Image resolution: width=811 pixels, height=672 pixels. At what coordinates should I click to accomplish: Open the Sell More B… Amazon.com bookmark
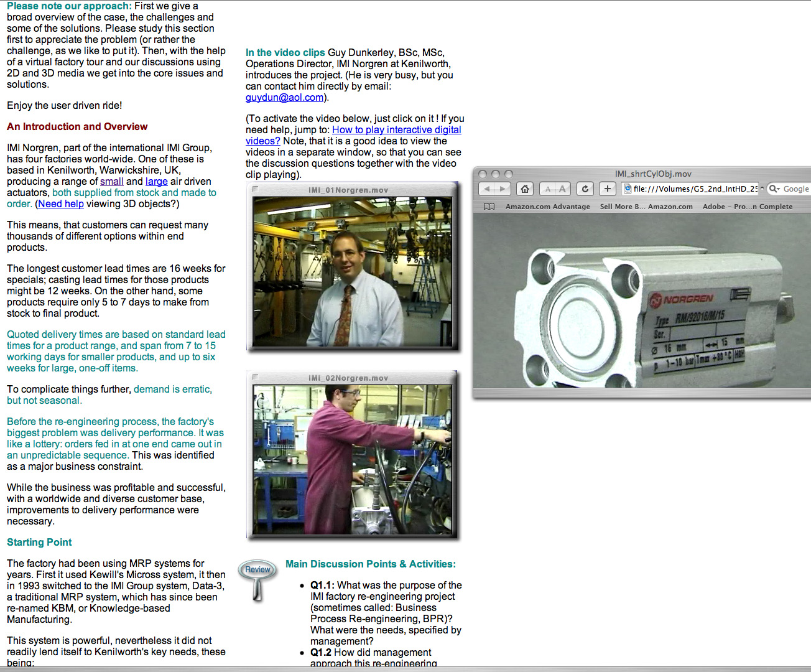coord(646,207)
